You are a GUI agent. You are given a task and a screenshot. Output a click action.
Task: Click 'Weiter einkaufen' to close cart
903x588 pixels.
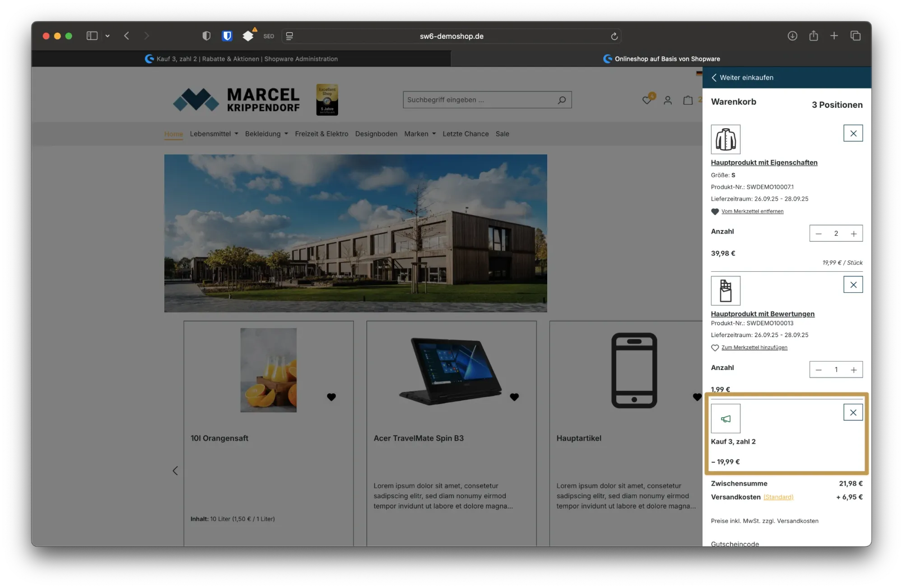click(742, 78)
